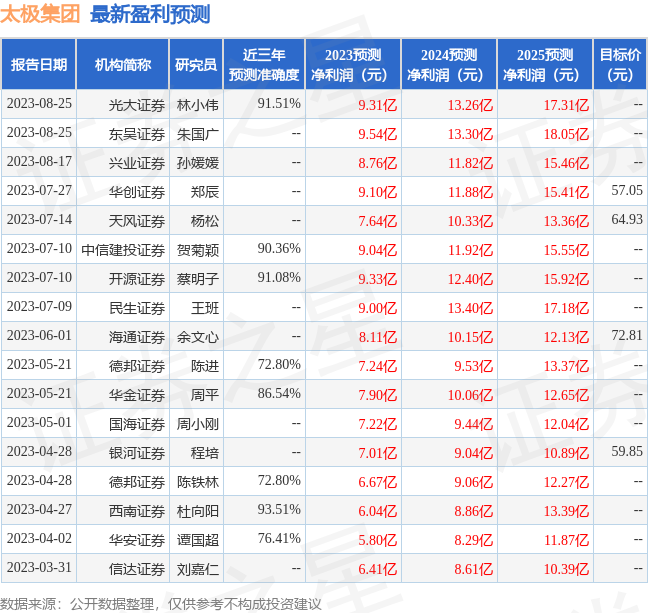
Task: Click target price 64.93
Action: coord(627,219)
